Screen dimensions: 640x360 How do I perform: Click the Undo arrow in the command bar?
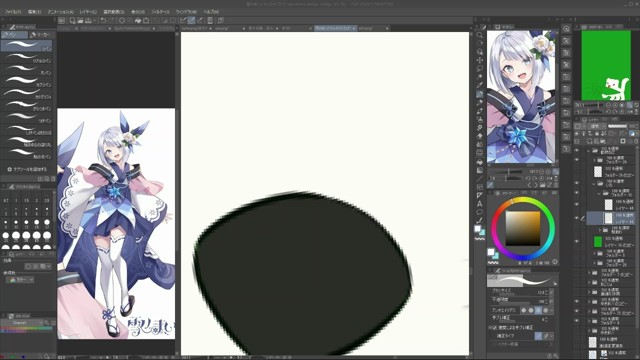click(103, 20)
